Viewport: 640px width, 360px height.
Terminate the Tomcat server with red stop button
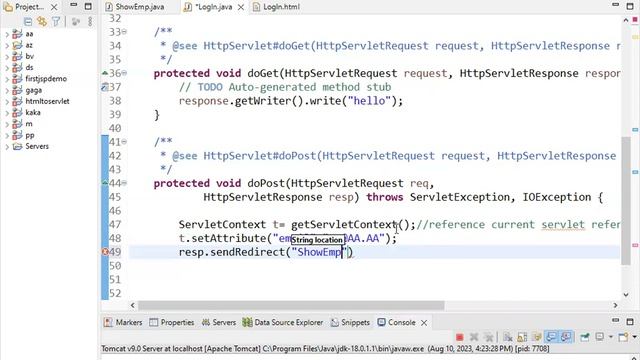[460, 337]
